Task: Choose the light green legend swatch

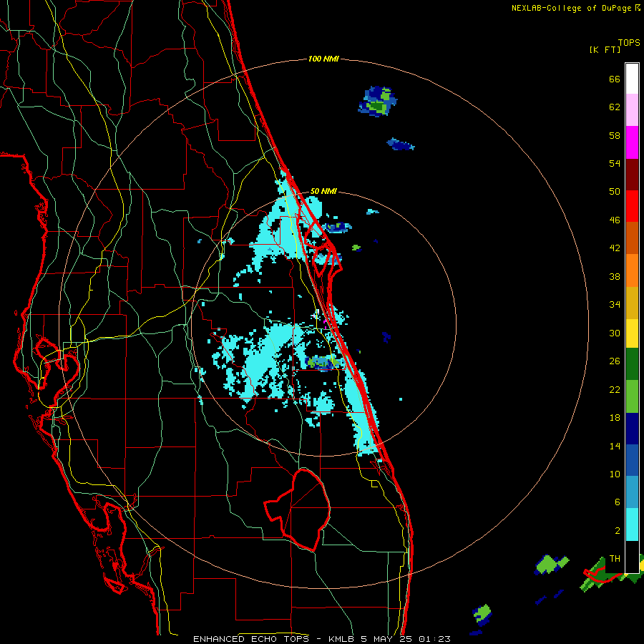Action: 632,396
